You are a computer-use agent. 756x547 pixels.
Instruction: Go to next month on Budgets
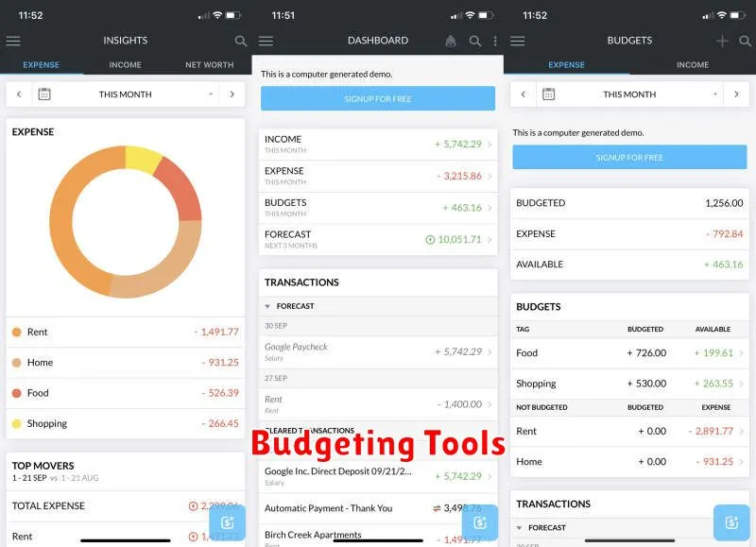(x=736, y=94)
